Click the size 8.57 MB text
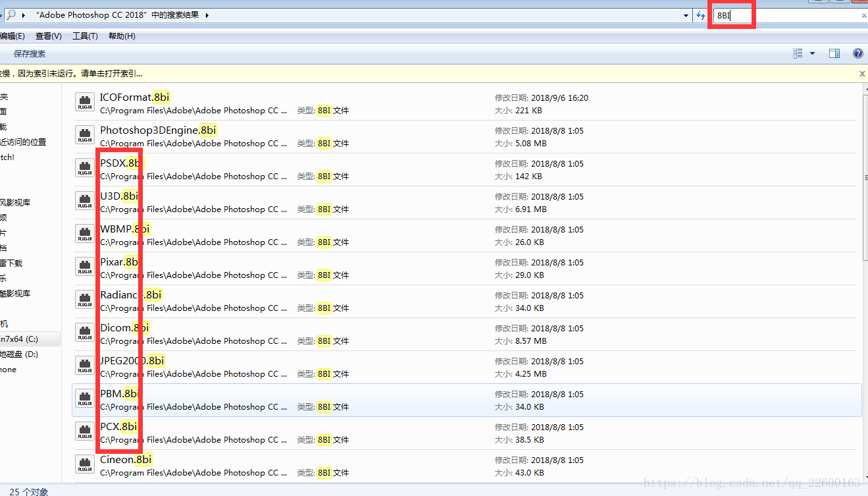The image size is (868, 496). (x=531, y=341)
